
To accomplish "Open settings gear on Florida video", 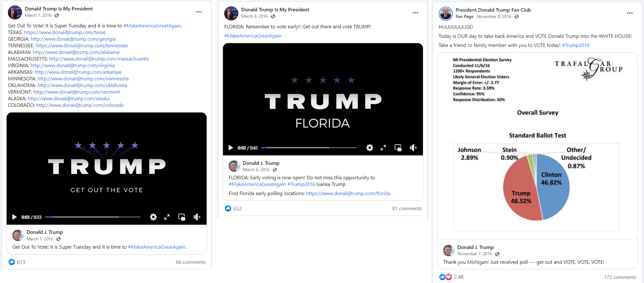I will 370,148.
